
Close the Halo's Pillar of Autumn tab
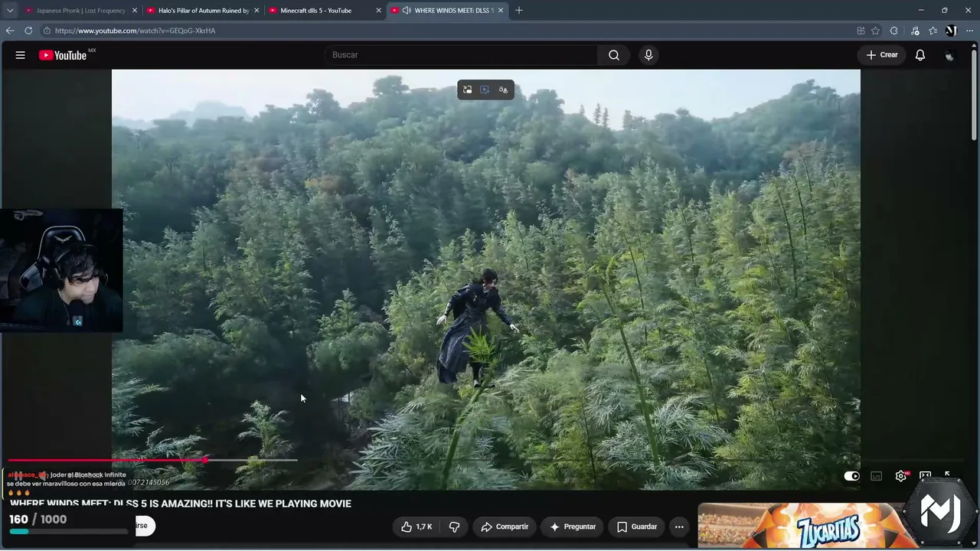coord(256,11)
